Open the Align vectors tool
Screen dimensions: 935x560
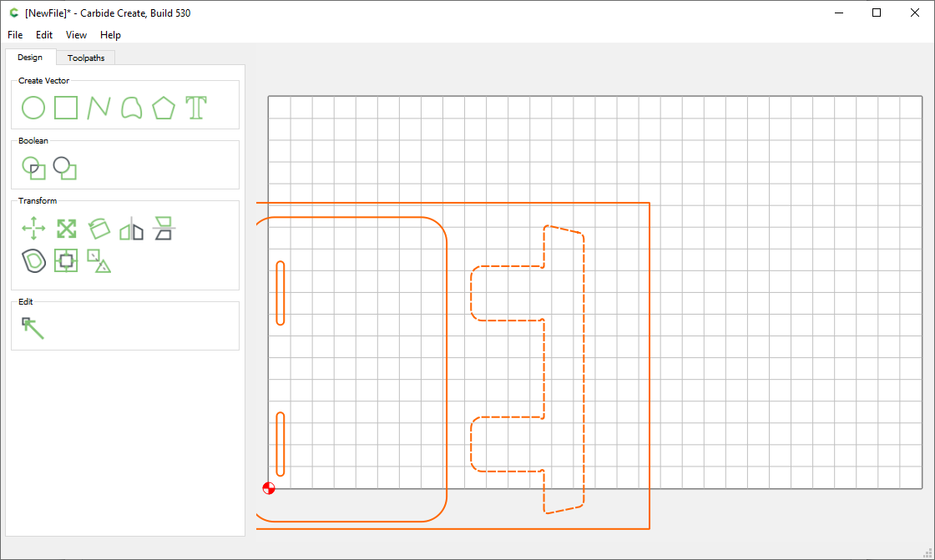[x=164, y=227]
